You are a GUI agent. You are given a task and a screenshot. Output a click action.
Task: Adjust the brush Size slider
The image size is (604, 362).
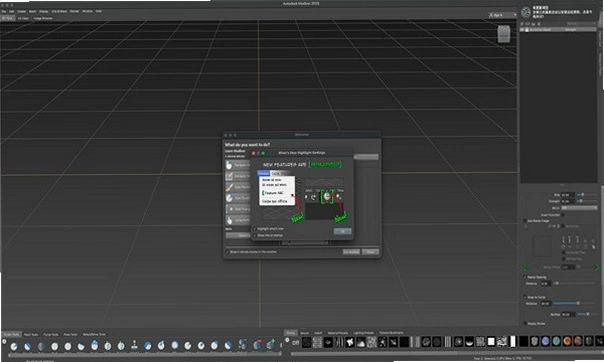pos(587,194)
